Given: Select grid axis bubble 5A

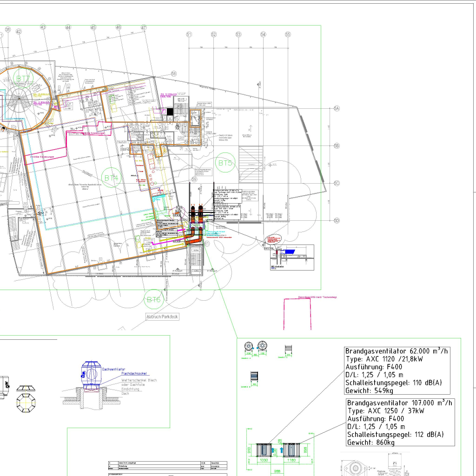Looking at the screenshot, I should [337, 108].
